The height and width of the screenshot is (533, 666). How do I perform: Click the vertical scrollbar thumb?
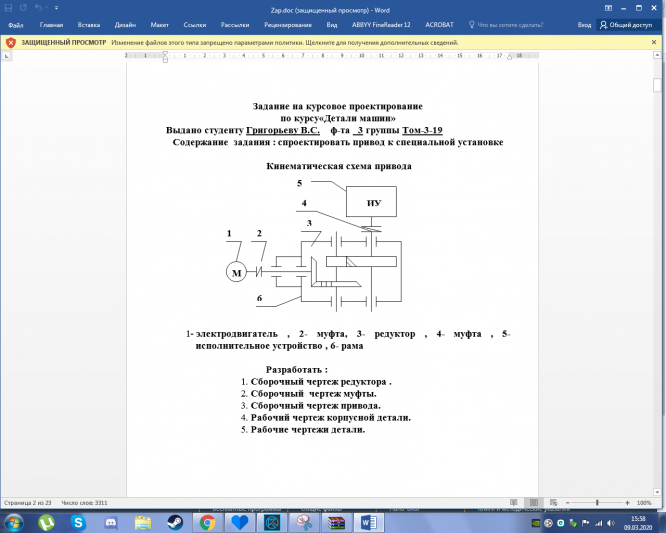pos(657,85)
